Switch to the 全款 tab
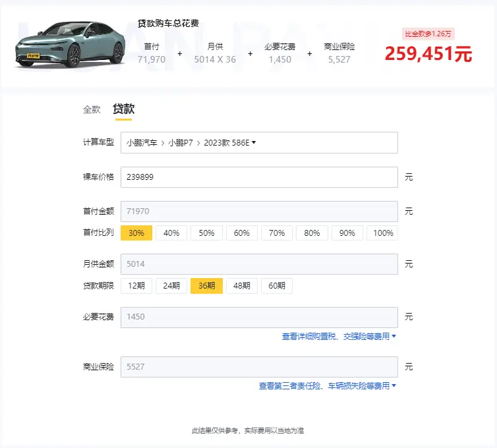497x448 pixels. tap(92, 109)
